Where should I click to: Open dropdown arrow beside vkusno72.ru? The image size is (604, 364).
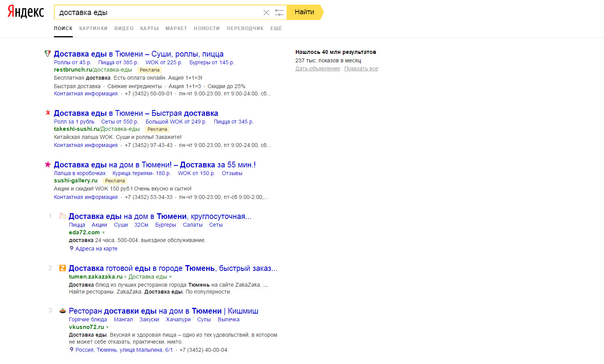tap(107, 327)
